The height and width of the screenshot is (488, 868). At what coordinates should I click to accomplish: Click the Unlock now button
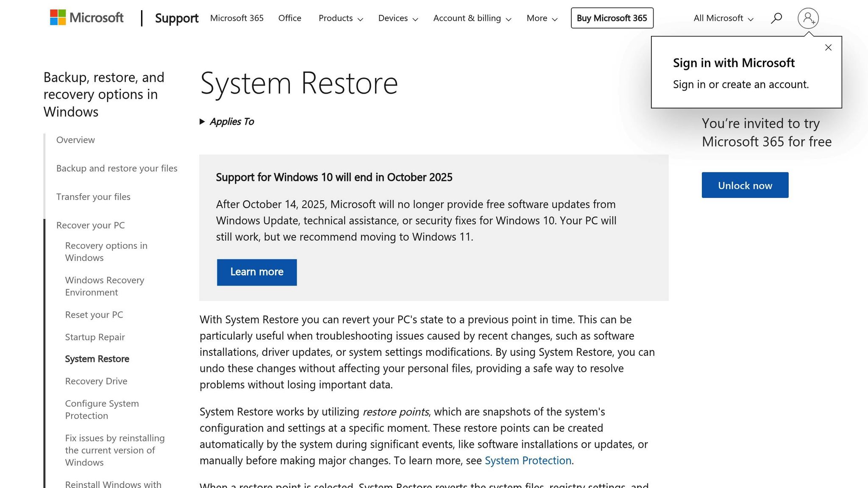745,185
